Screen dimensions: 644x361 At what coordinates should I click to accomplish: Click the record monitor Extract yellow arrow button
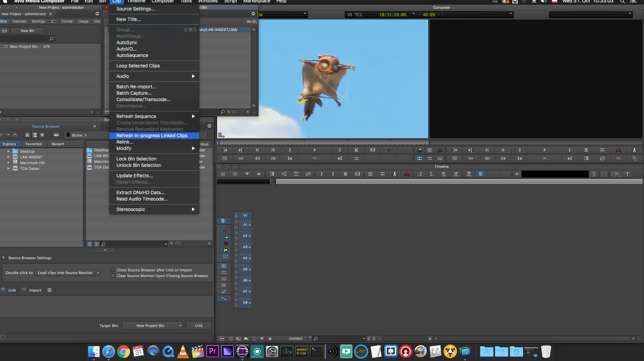click(x=635, y=150)
